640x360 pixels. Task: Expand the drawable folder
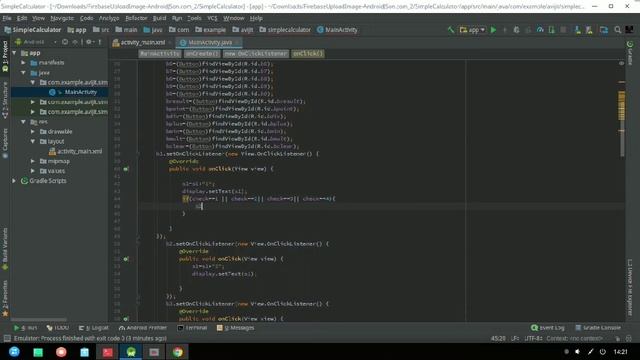(x=33, y=131)
